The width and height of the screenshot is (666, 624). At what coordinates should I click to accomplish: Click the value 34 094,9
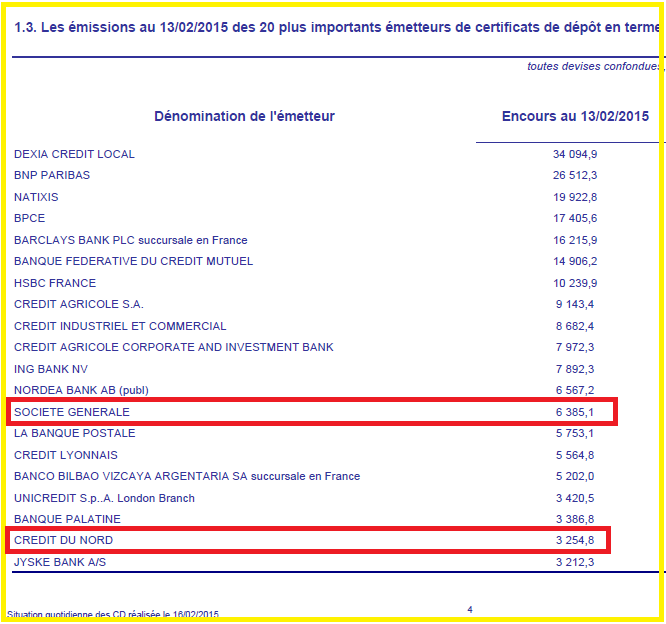(x=575, y=154)
